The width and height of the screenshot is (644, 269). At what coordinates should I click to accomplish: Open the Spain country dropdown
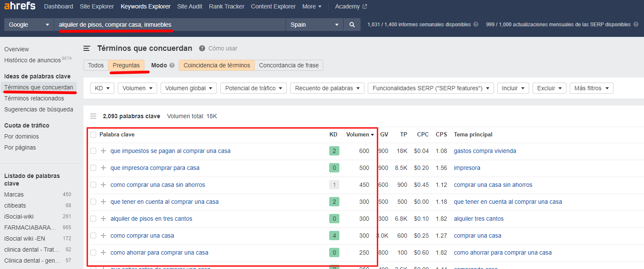pyautogui.click(x=314, y=25)
